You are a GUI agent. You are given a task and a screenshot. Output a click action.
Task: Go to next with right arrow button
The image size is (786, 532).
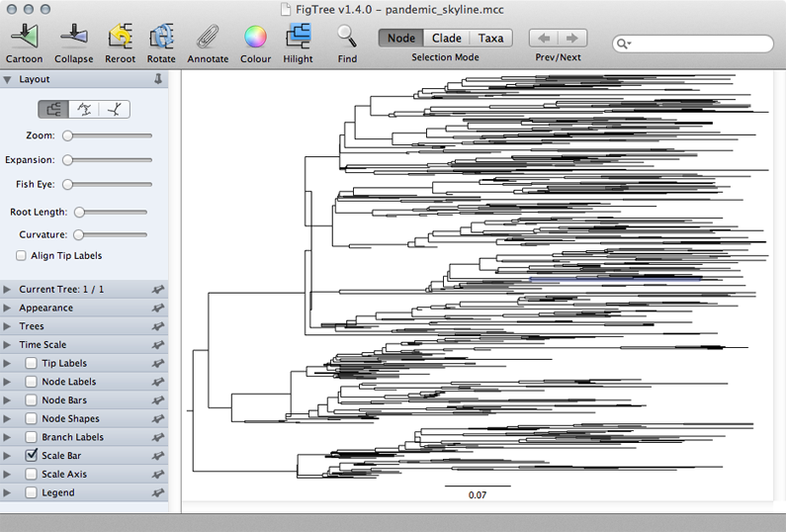point(572,39)
